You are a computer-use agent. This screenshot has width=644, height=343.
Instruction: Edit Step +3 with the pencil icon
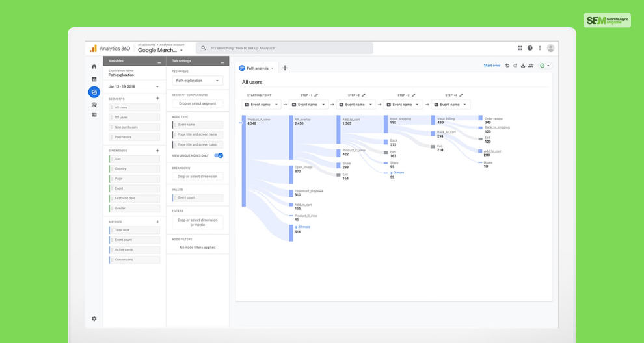413,95
